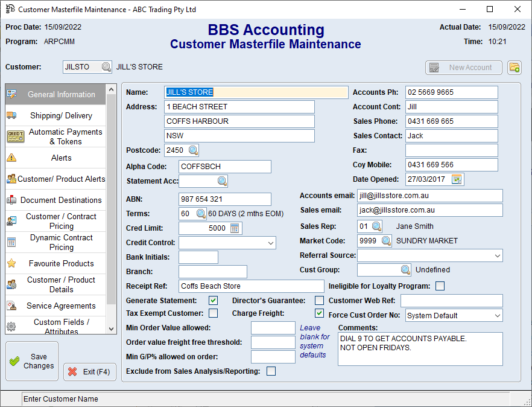Open the Cred Limit calculator icon
Viewport: 532px width, 407px height.
[235, 228]
